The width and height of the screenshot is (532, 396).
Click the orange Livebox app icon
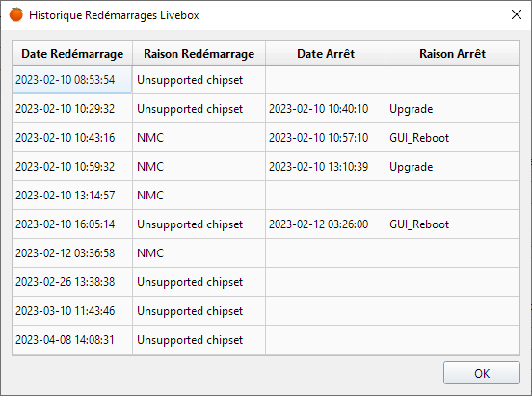[x=15, y=14]
